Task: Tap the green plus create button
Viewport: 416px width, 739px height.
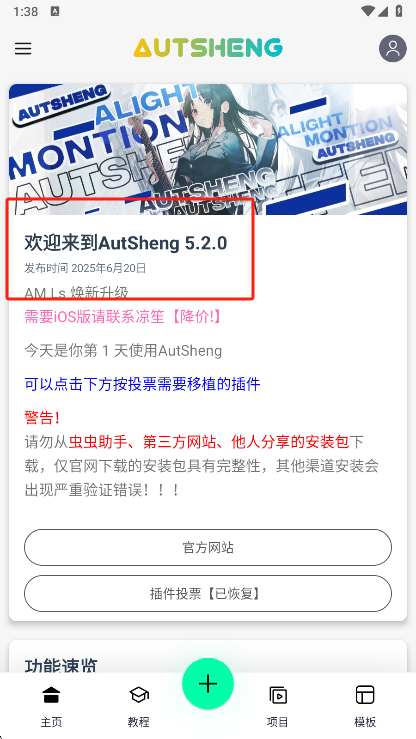Action: coord(208,683)
